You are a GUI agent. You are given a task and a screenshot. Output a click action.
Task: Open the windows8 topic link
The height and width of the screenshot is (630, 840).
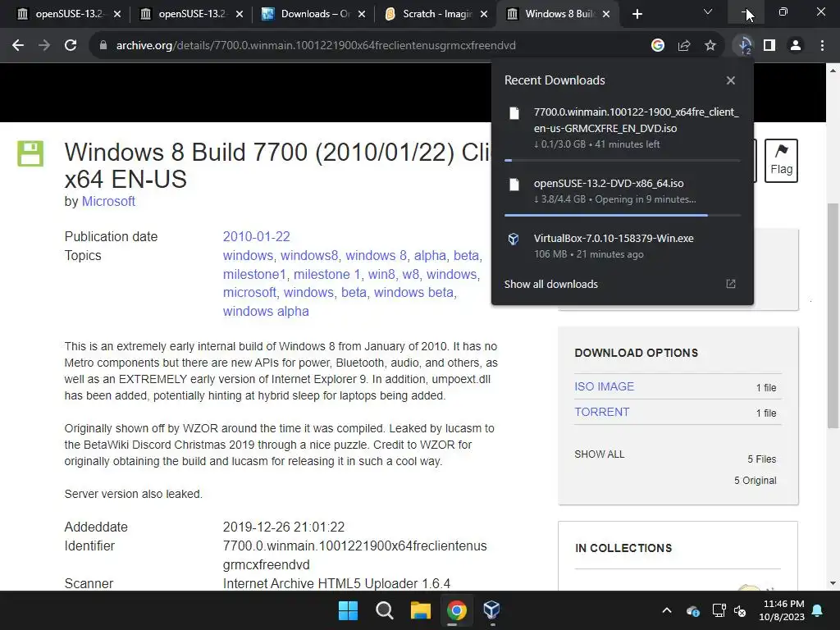tap(309, 256)
